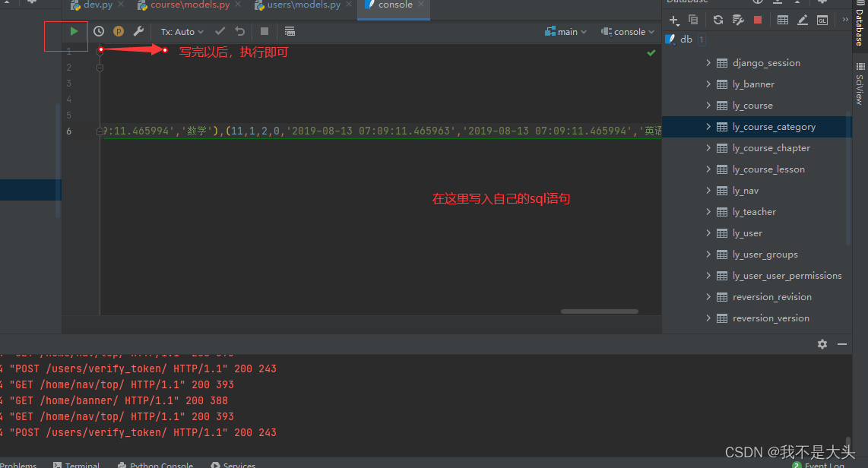
Task: Open console settings with the wrench icon
Action: click(139, 31)
